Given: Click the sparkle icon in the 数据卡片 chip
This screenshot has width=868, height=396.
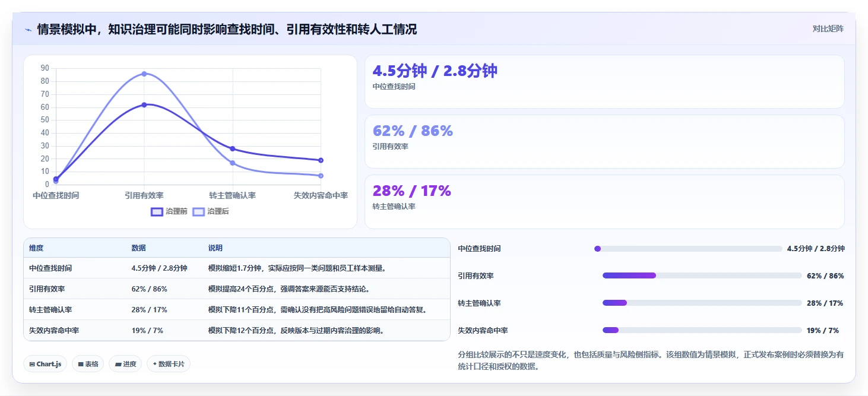Looking at the screenshot, I should point(155,364).
